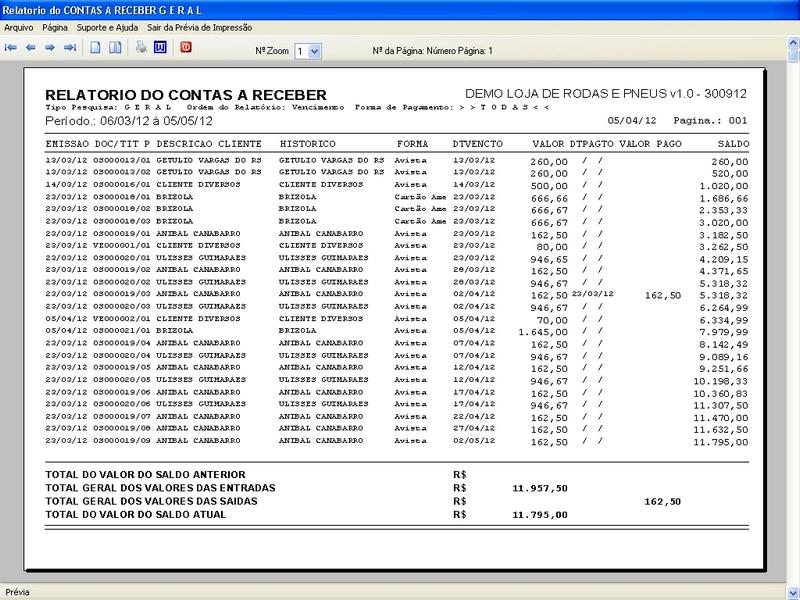Click the SALDO column header
Image resolution: width=800 pixels, height=600 pixels.
click(733, 144)
